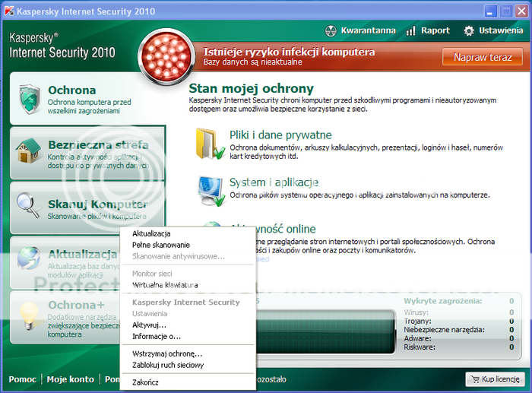Click Istnieje ryzyko infekcji komputera warning

[289, 52]
